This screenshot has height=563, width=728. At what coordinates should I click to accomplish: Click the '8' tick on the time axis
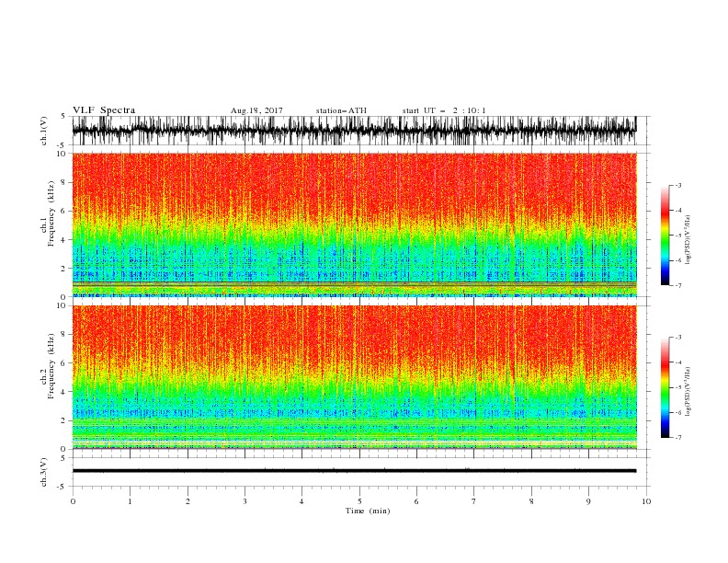point(531,501)
